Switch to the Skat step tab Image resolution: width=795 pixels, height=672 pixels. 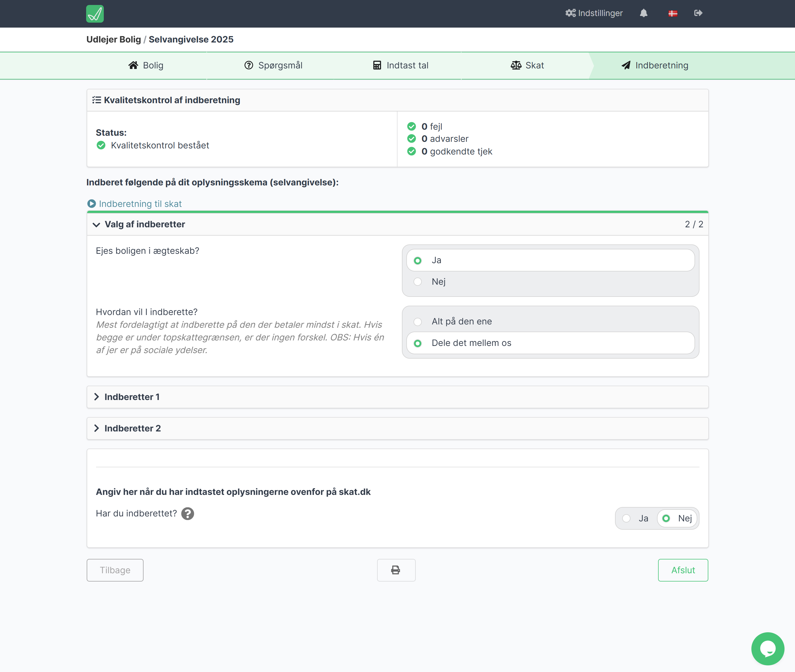point(527,66)
